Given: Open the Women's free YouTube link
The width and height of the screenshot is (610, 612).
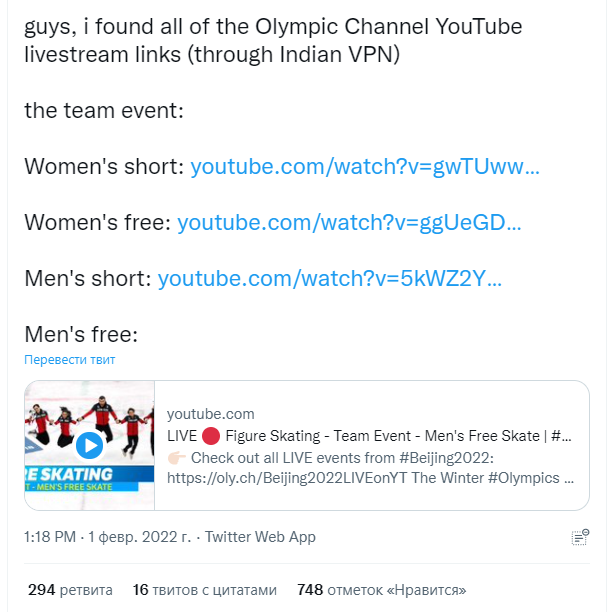Looking at the screenshot, I should tap(349, 222).
